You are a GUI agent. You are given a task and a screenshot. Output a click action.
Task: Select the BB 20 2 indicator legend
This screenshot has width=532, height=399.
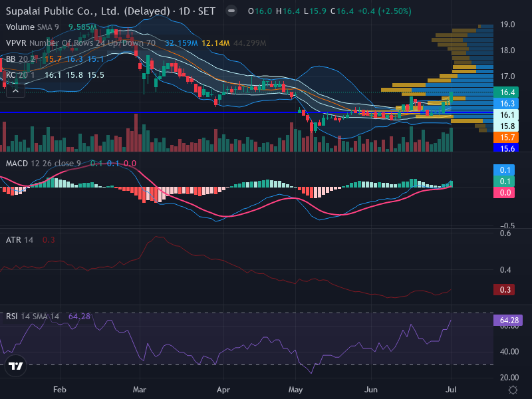click(21, 59)
